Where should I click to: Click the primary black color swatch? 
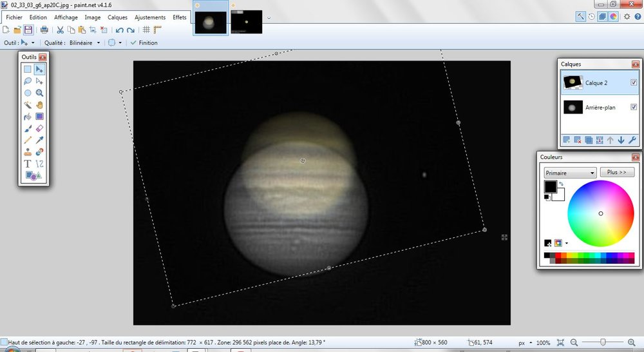(x=551, y=187)
